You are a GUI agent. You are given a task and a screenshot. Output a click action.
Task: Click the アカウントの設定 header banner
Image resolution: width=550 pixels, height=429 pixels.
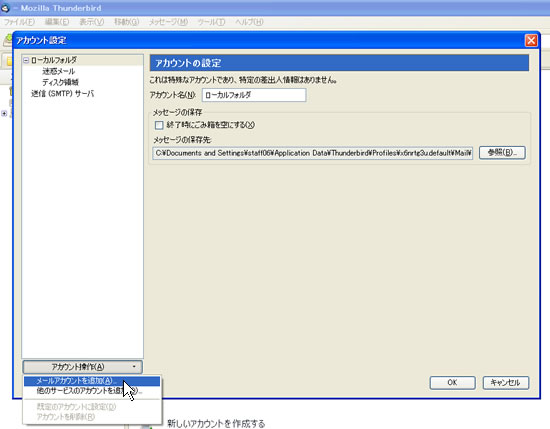click(339, 63)
